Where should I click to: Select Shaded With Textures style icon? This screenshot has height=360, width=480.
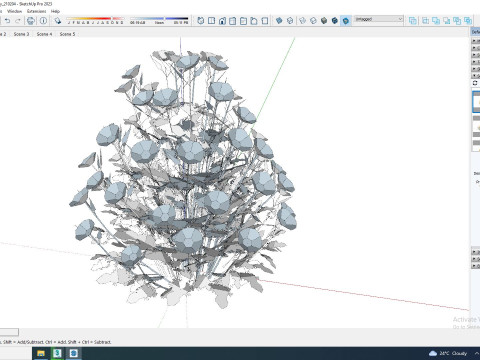[335, 21]
